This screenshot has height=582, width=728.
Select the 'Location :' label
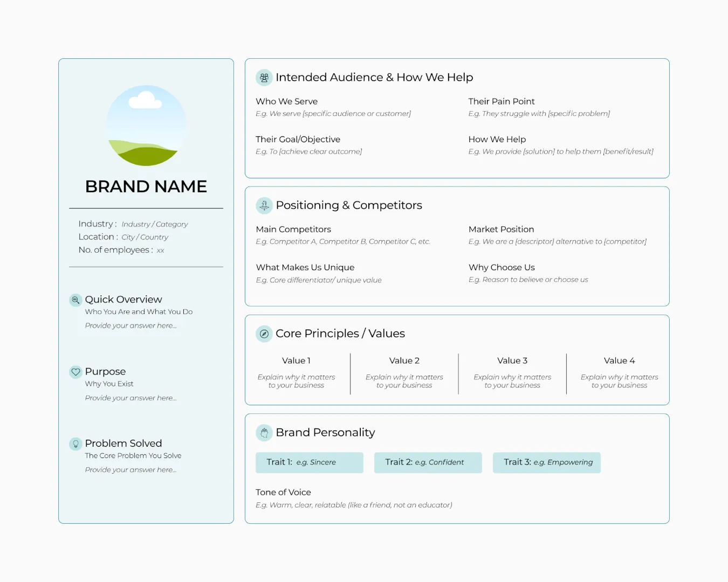pos(98,237)
